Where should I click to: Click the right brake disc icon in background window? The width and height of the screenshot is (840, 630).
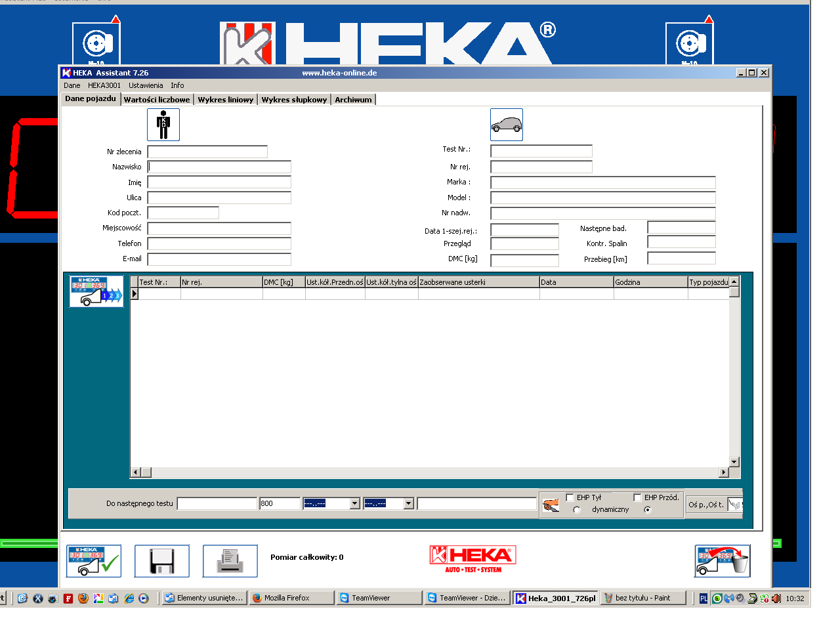(690, 44)
